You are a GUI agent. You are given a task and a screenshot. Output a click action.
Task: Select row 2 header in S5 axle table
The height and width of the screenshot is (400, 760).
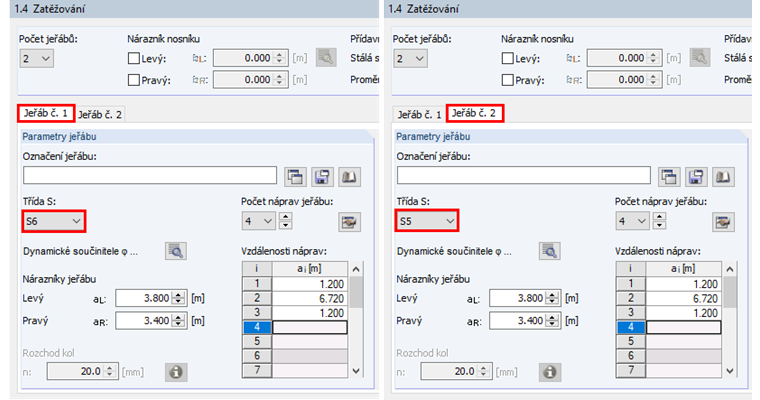[x=631, y=298]
